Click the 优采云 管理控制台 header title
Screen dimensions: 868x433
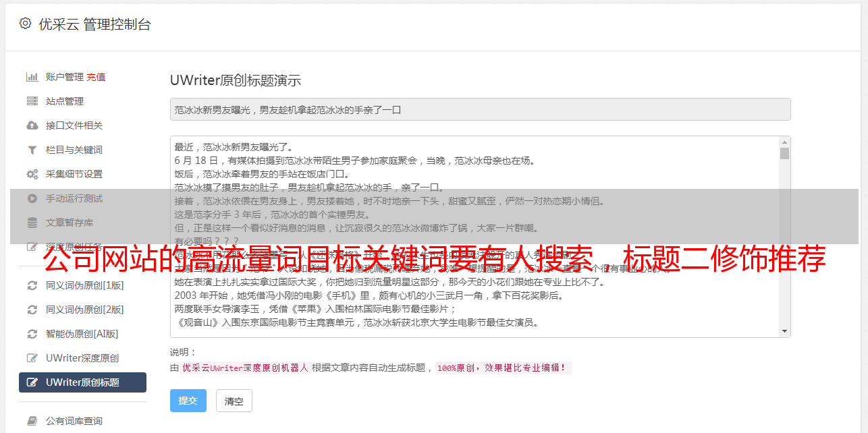94,24
